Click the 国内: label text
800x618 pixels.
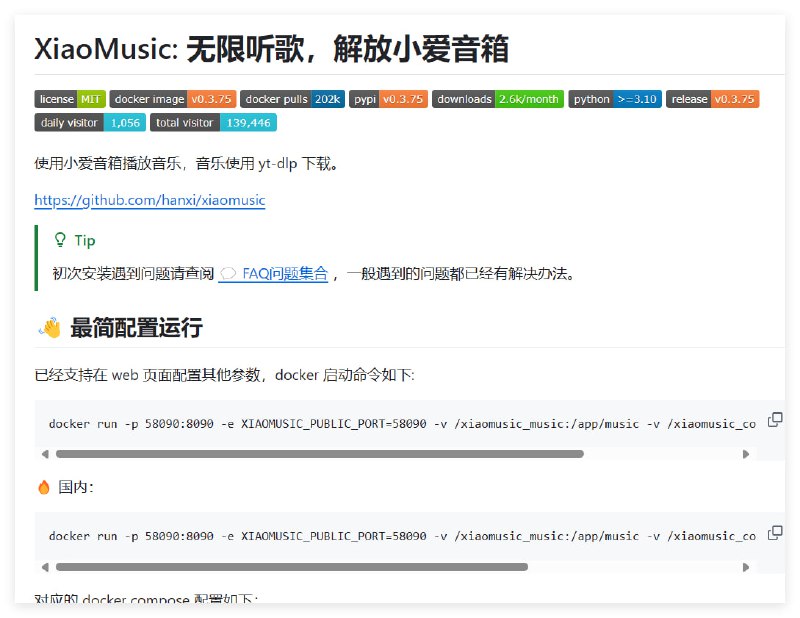tap(76, 487)
